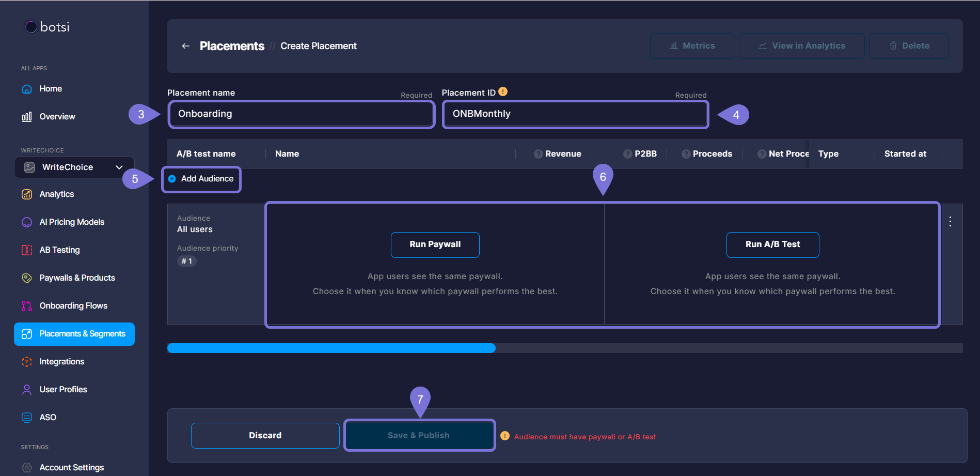Viewport: 980px width, 476px height.
Task: Go to AB Testing section
Action: [x=59, y=250]
